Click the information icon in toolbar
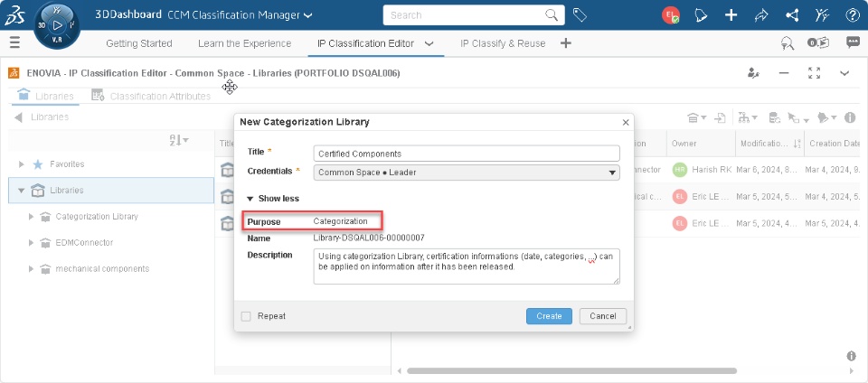The width and height of the screenshot is (868, 383). tap(850, 117)
